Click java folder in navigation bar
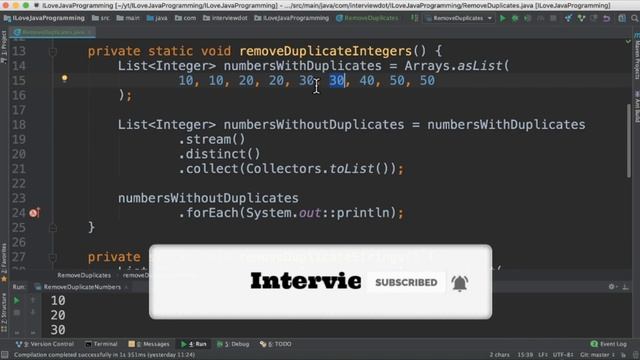 (x=157, y=18)
